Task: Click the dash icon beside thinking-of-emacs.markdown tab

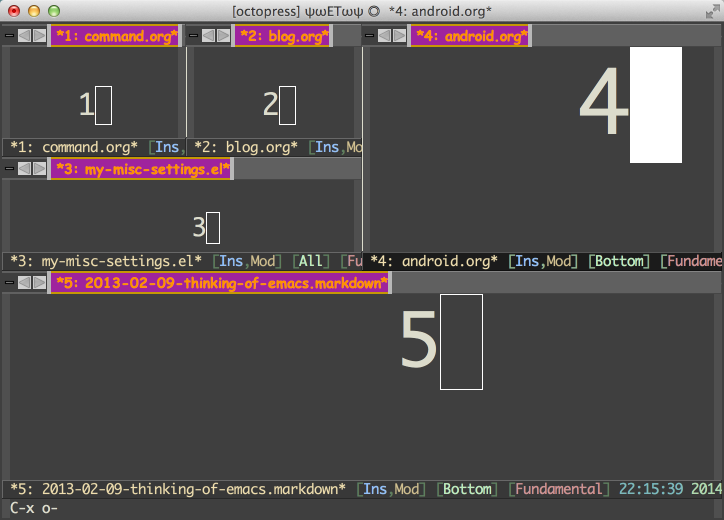Action: click(x=9, y=283)
